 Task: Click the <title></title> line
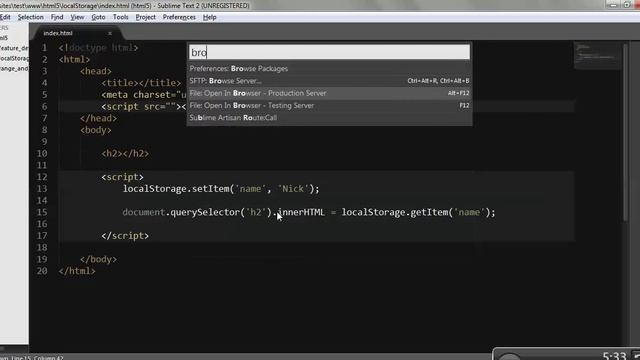141,83
